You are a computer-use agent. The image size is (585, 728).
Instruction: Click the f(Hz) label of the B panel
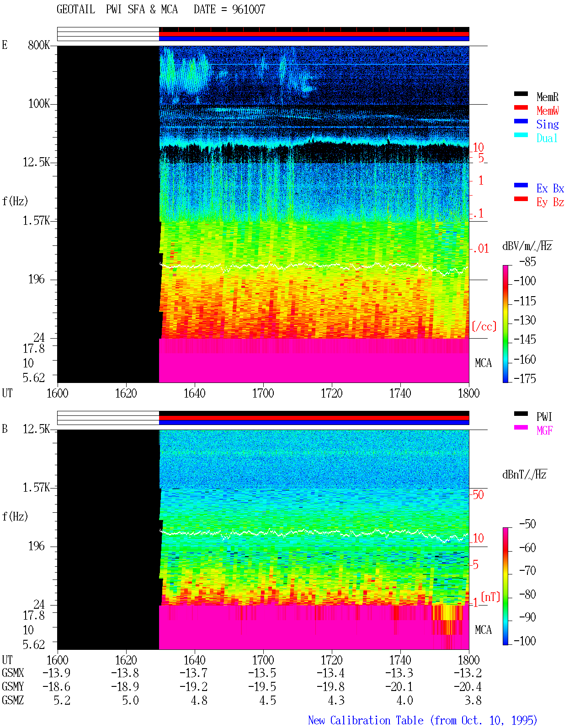pyautogui.click(x=15, y=516)
